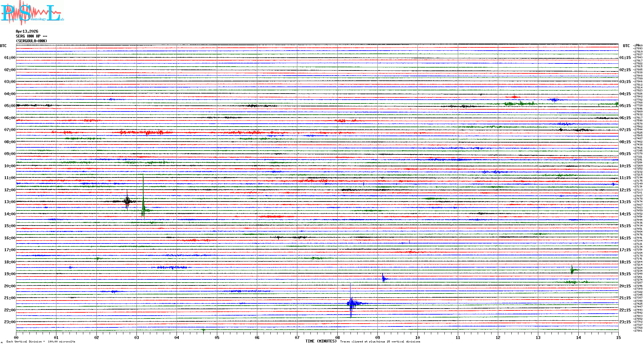Click the Each Vertical Division scale note
Screen dimensions: 644x346
coord(41,342)
